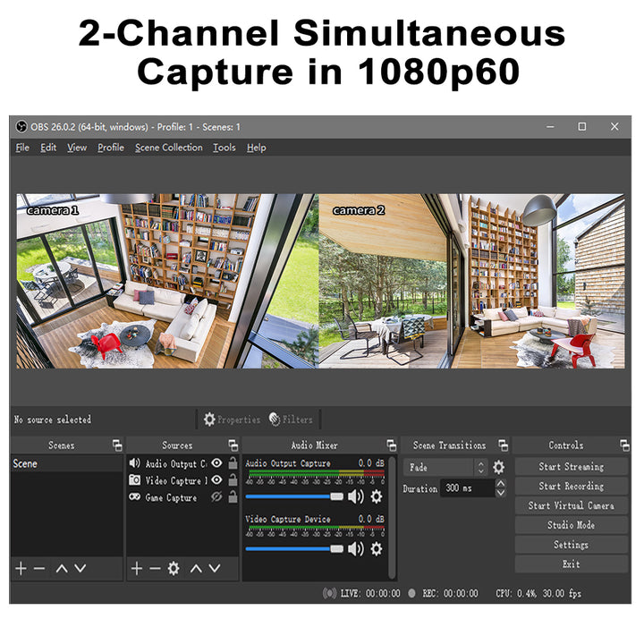This screenshot has height=644, width=644.
Task: Mute the Audio Output Capture speaker icon
Action: point(356,496)
